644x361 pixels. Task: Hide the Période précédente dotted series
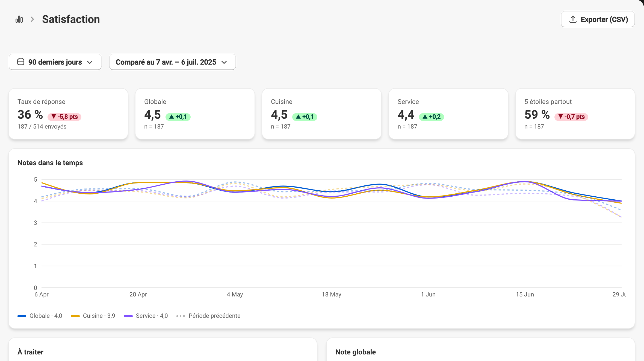(x=208, y=316)
